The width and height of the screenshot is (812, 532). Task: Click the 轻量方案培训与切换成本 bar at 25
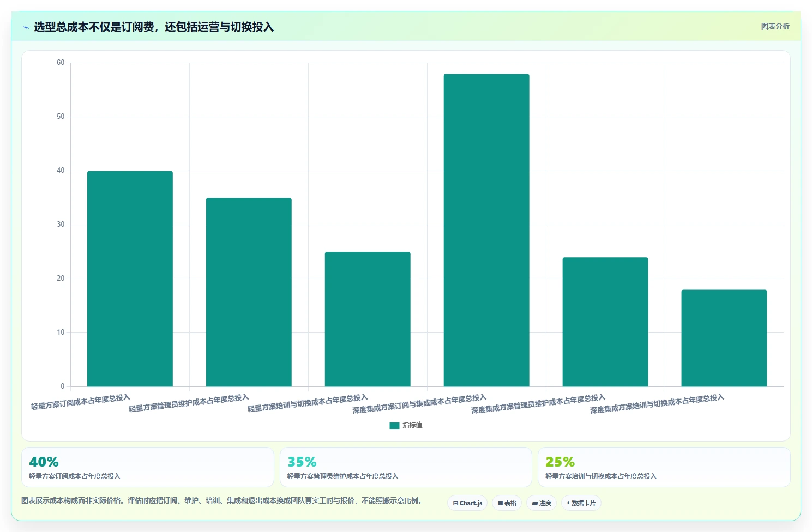coord(368,319)
